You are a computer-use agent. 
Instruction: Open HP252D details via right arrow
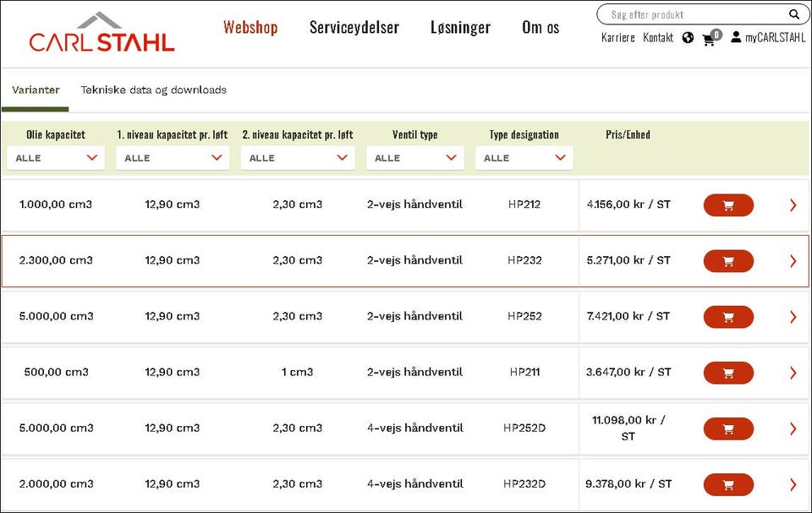[793, 428]
